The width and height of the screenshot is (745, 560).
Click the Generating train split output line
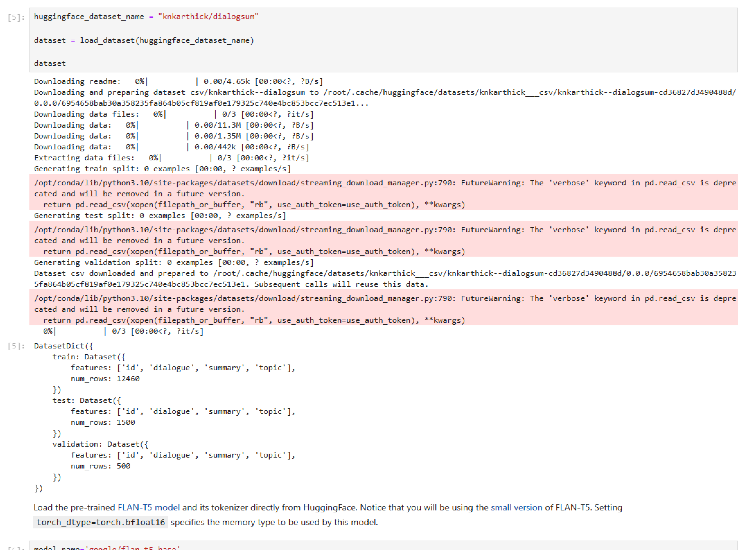(x=162, y=169)
